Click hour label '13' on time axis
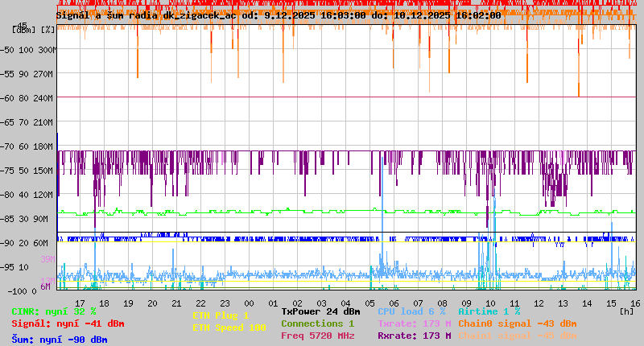Image resolution: width=644 pixels, height=346 pixels. point(563,303)
